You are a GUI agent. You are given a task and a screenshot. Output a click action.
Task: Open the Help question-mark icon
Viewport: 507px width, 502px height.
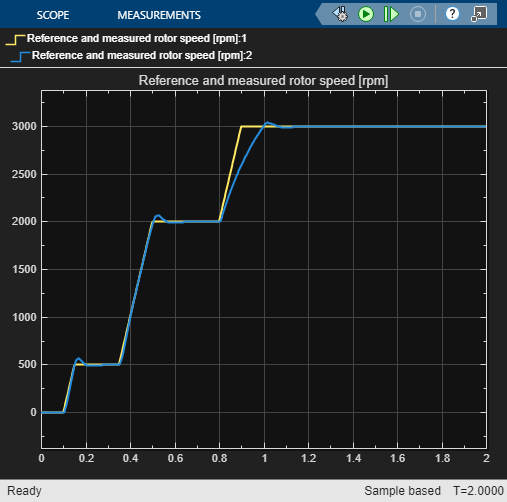(452, 14)
